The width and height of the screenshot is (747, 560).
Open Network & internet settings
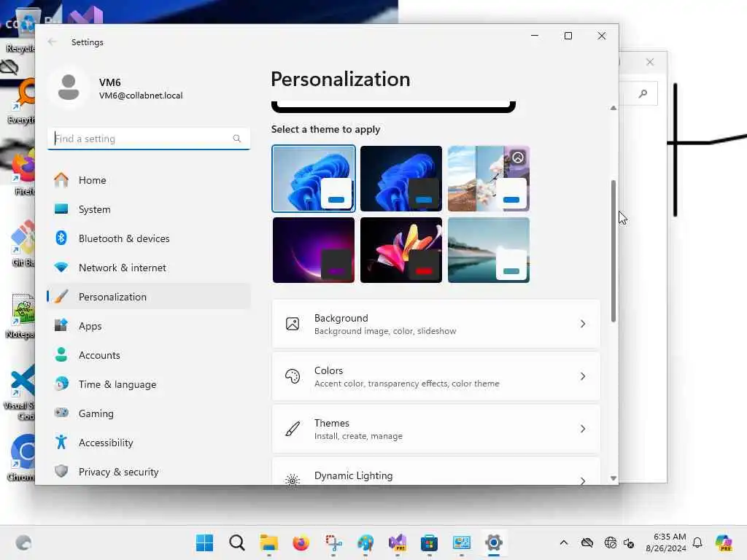coord(149,268)
